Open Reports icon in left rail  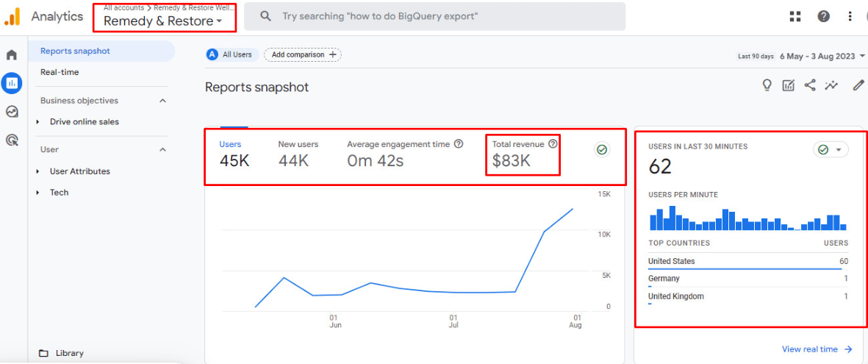point(12,83)
